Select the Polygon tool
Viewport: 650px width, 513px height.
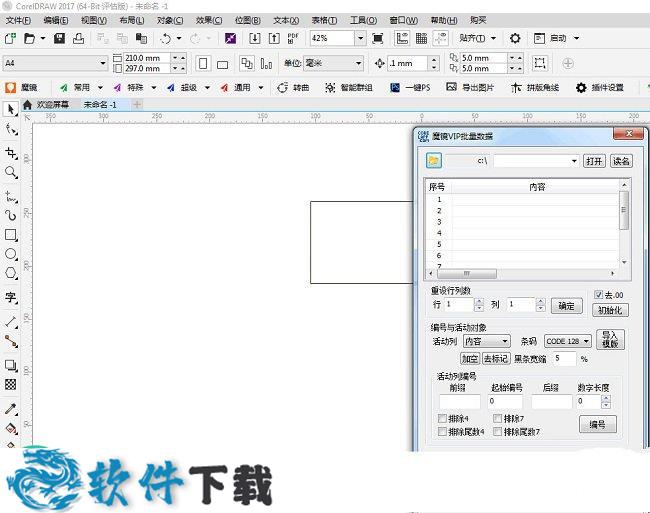pyautogui.click(x=11, y=273)
